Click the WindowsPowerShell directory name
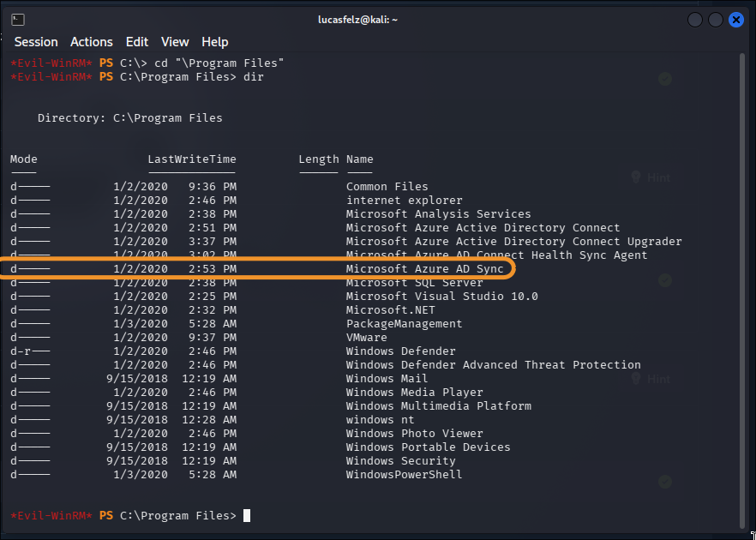 tap(404, 475)
